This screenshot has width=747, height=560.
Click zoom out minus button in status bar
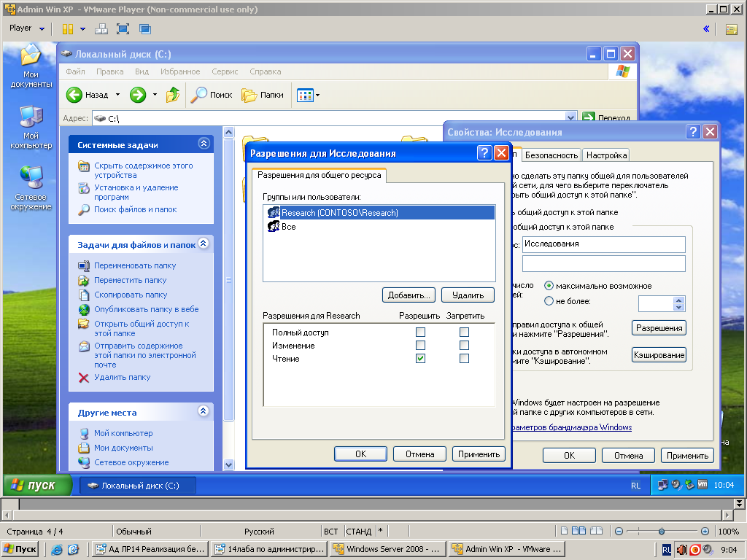click(x=619, y=531)
